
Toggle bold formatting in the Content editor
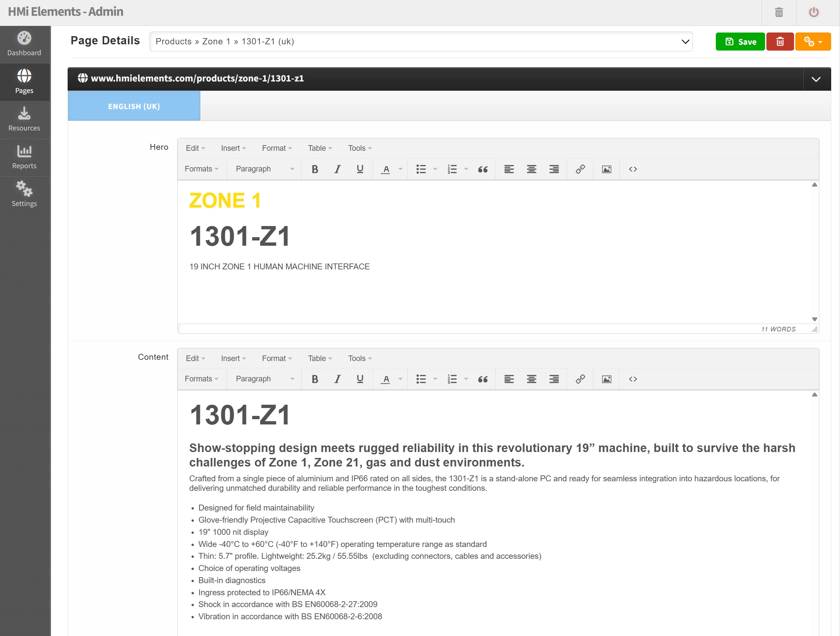click(314, 378)
